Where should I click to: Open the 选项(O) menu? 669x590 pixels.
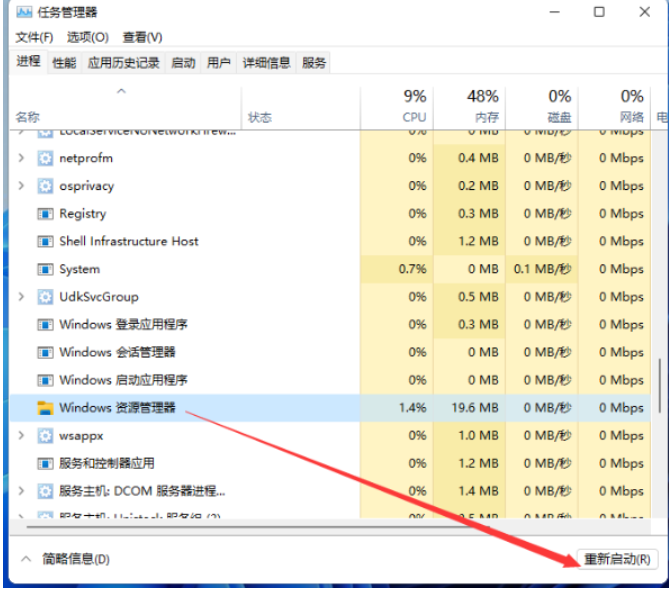point(88,37)
